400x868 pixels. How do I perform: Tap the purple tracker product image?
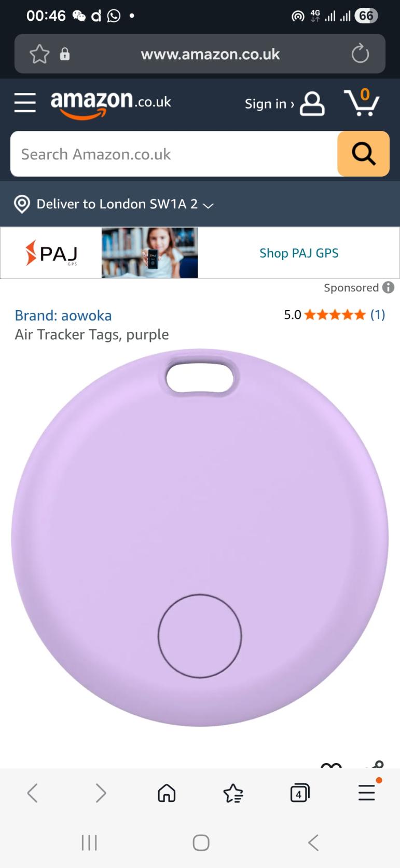point(200,538)
